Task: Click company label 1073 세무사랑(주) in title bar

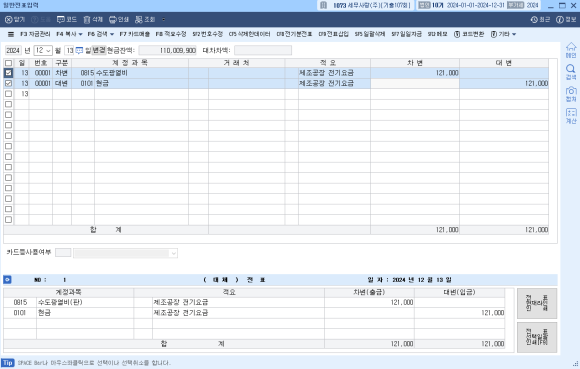Action: 372,5
